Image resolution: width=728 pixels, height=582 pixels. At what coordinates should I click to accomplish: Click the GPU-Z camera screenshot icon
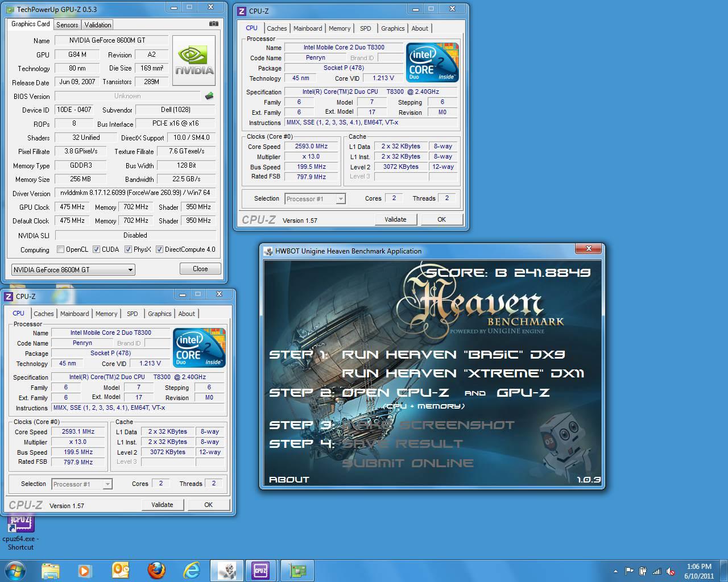tap(213, 24)
